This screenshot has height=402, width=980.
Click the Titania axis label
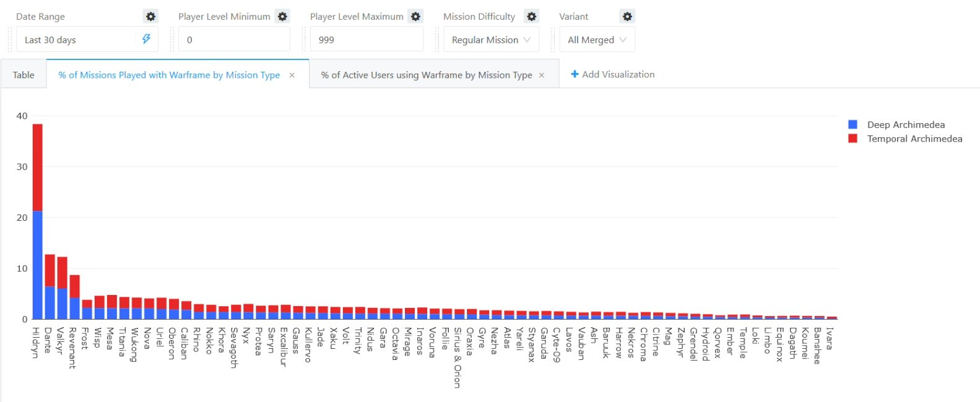coord(122,341)
